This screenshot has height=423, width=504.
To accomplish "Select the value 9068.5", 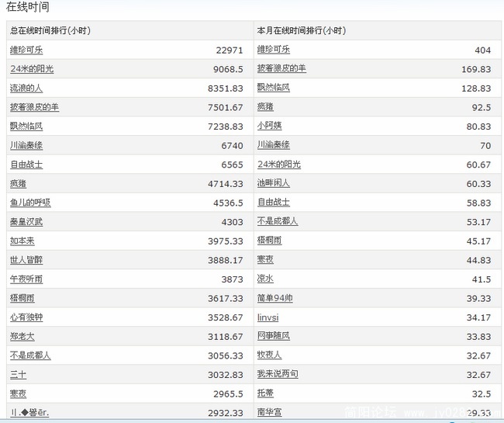I will click(228, 69).
